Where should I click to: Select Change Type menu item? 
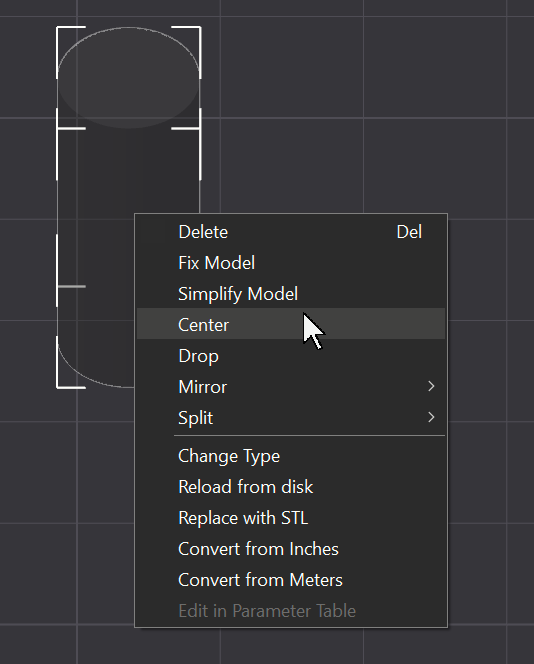(x=291, y=456)
